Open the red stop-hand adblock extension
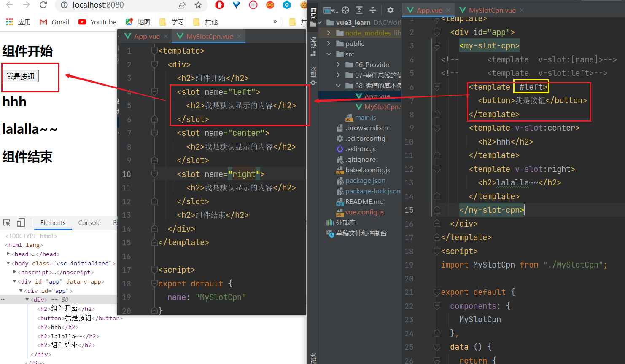 (x=219, y=5)
